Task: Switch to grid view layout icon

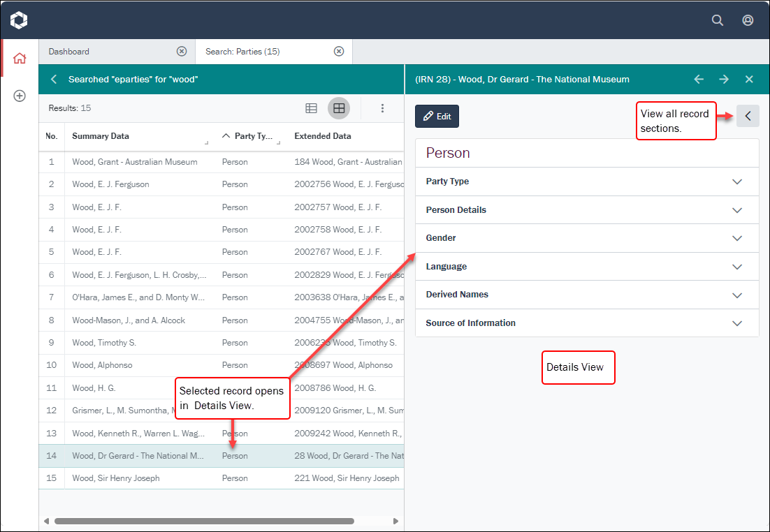Action: pos(339,108)
